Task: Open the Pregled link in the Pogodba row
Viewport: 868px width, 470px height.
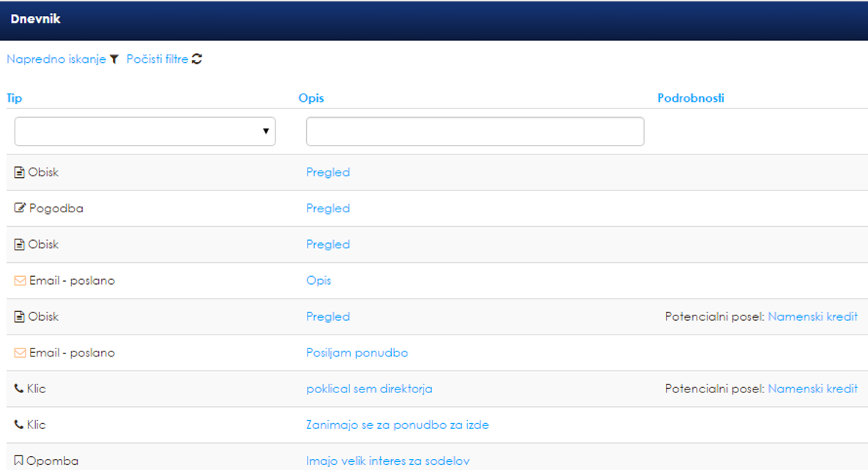Action: (327, 209)
